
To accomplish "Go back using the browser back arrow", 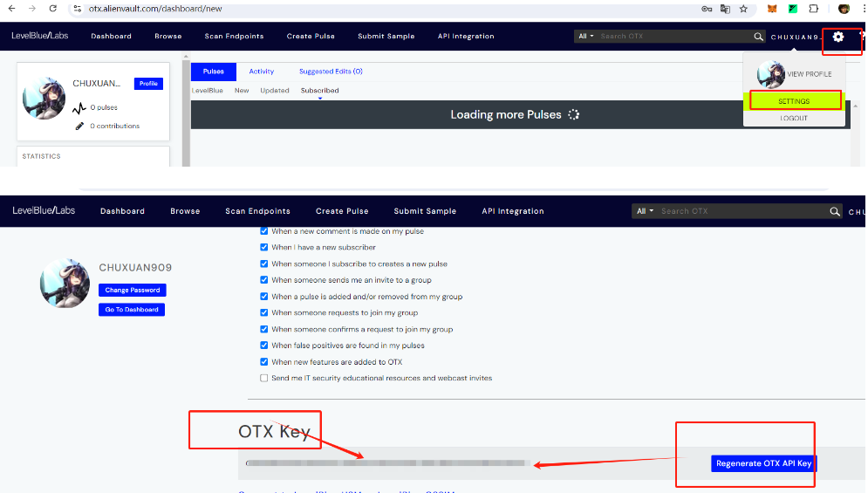I will click(11, 9).
